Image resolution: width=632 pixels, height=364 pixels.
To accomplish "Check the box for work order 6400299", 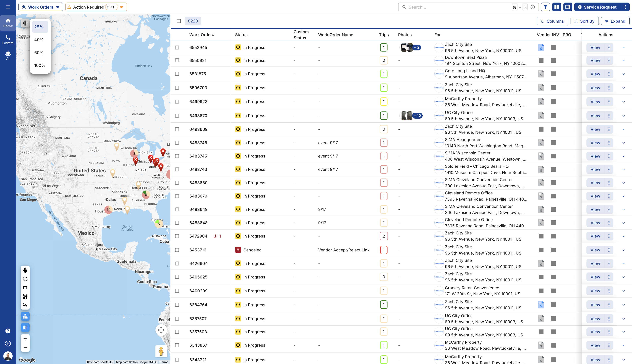I will pyautogui.click(x=177, y=291).
